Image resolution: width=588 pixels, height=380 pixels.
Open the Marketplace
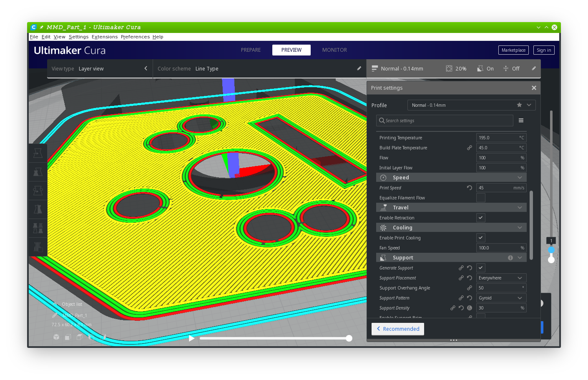point(513,50)
